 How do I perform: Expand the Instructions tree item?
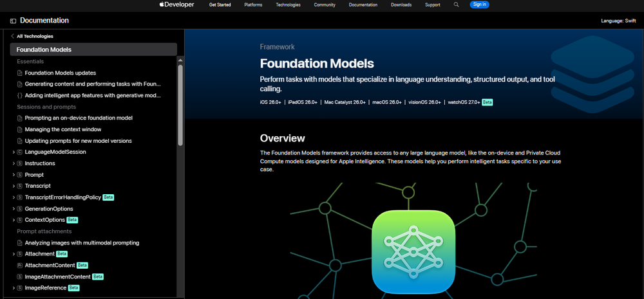point(14,163)
